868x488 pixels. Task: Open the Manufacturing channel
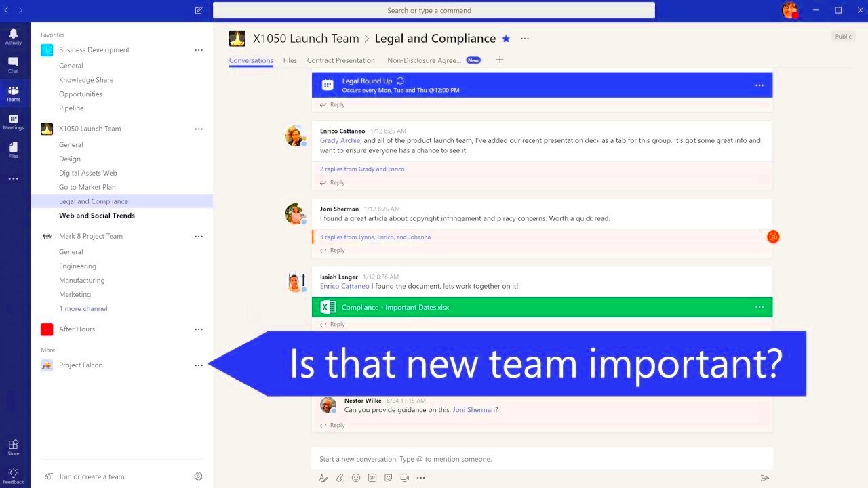82,281
